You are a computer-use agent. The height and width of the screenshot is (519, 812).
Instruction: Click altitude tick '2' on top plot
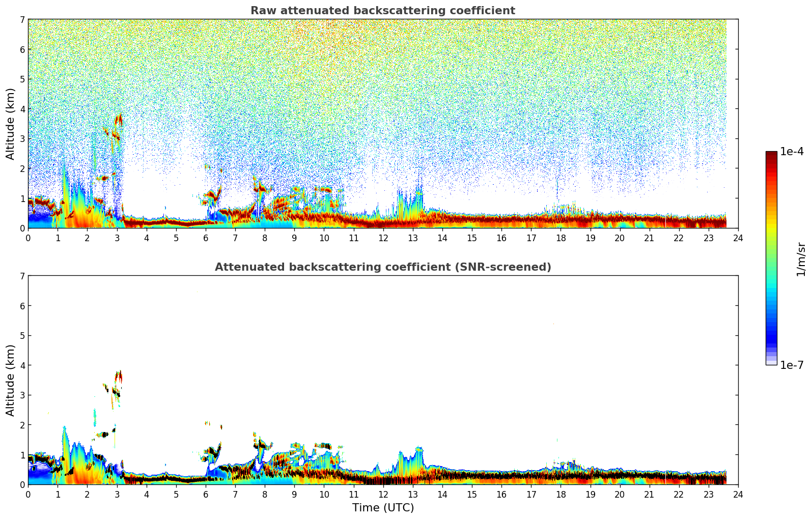[x=22, y=168]
